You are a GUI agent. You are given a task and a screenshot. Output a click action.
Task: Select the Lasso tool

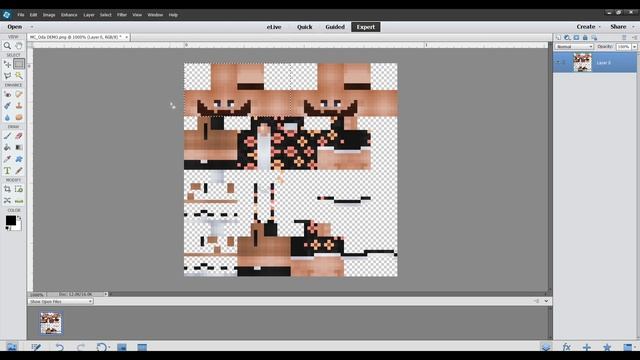point(7,76)
